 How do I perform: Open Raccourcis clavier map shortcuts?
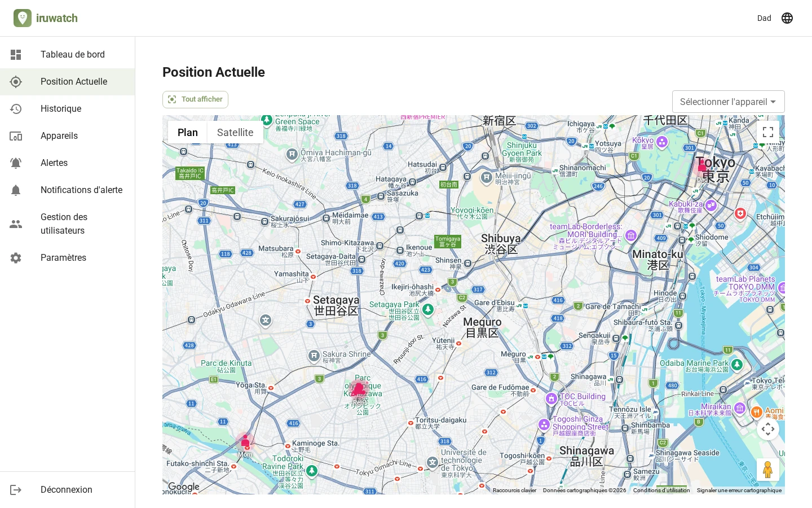pos(514,491)
